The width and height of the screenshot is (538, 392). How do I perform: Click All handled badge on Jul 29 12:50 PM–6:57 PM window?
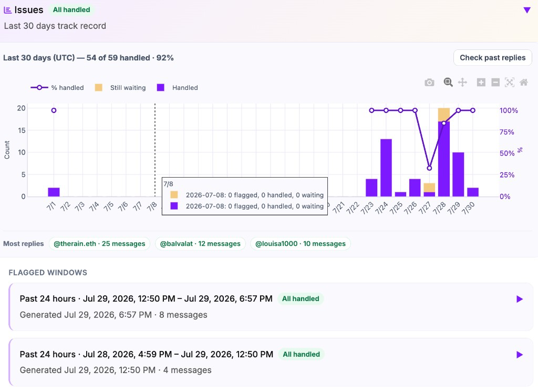(301, 298)
